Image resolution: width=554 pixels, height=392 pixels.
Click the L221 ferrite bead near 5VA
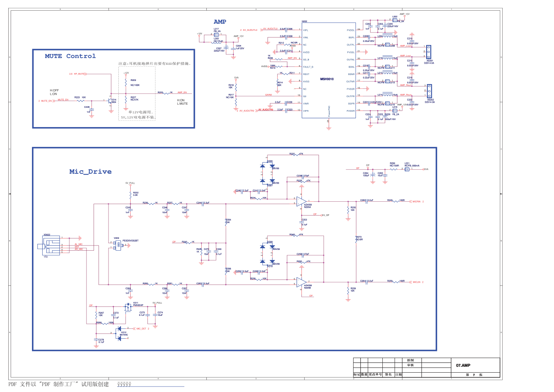point(407,169)
